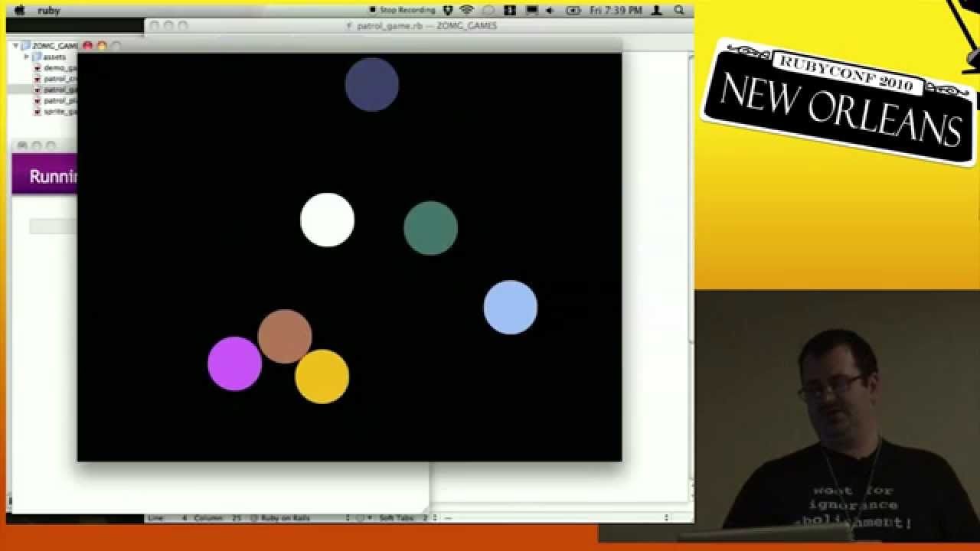Close the game window with red button
This screenshot has height=551, width=980.
click(x=87, y=46)
